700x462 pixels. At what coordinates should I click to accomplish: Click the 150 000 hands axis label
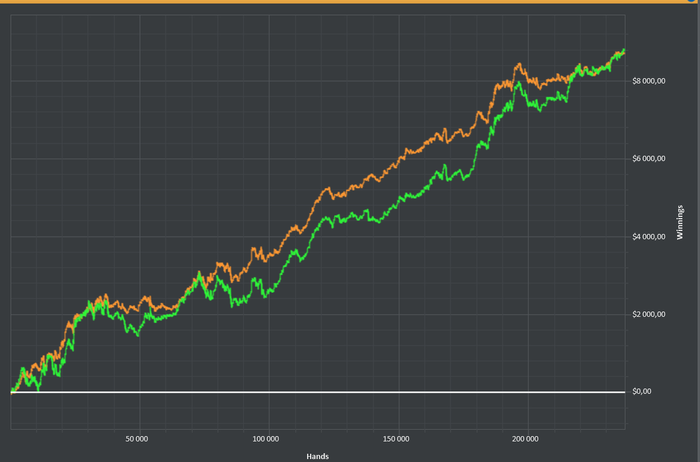click(396, 439)
